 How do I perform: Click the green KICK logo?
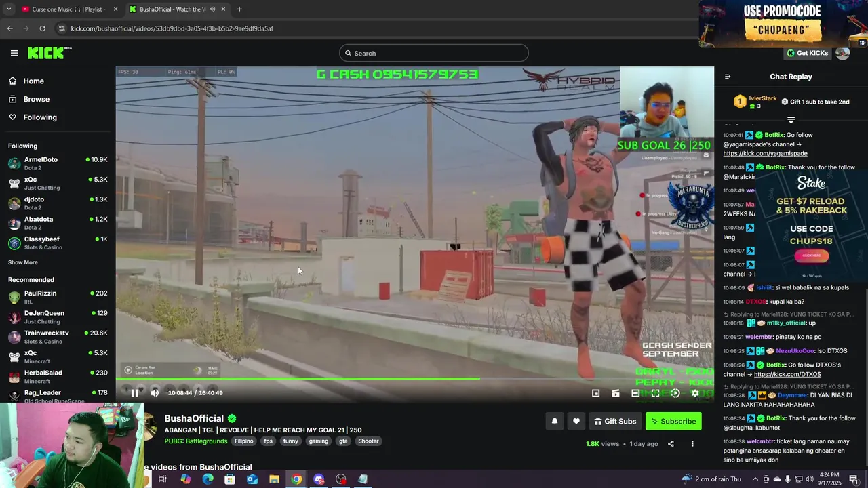click(x=49, y=53)
